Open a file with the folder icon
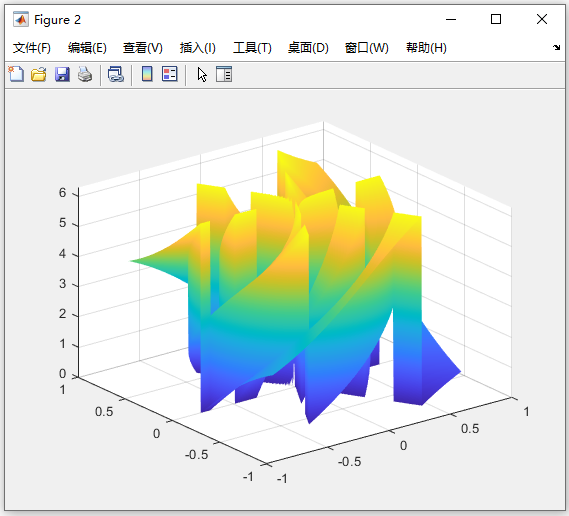Screen dimensions: 569x516 pyautogui.click(x=38, y=74)
